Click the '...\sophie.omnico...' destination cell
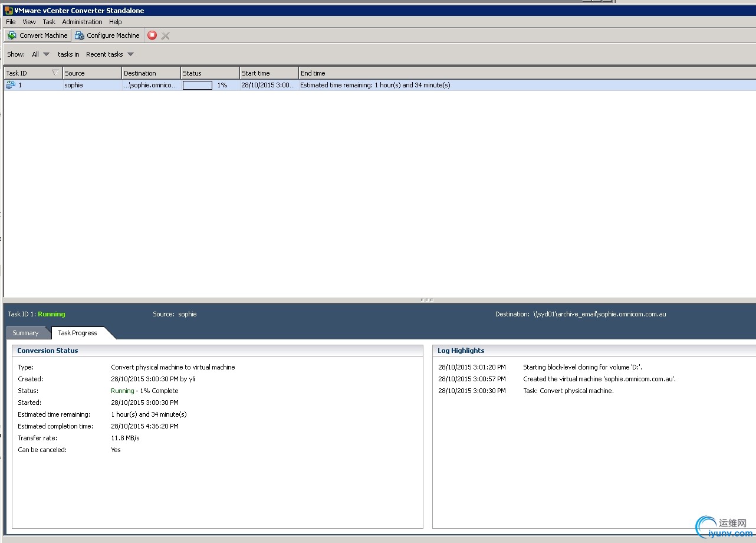Image resolution: width=756 pixels, height=543 pixels. pyautogui.click(x=150, y=85)
